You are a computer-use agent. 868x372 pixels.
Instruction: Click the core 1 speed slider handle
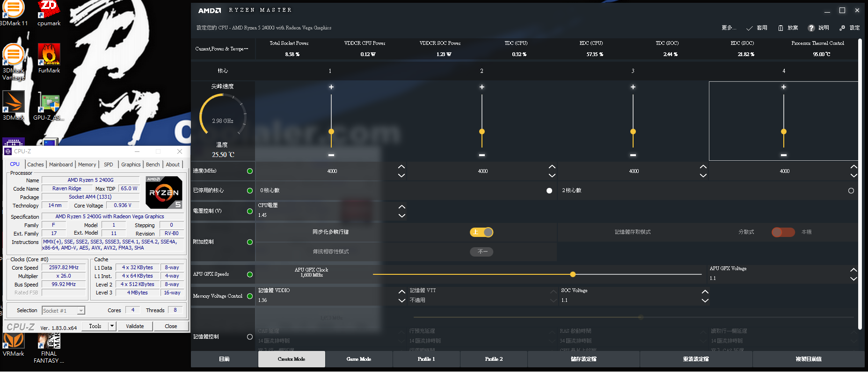(x=331, y=132)
